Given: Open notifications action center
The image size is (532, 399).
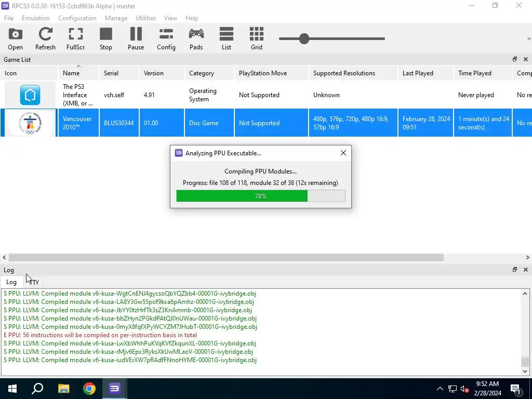Looking at the screenshot, I should click(515, 389).
